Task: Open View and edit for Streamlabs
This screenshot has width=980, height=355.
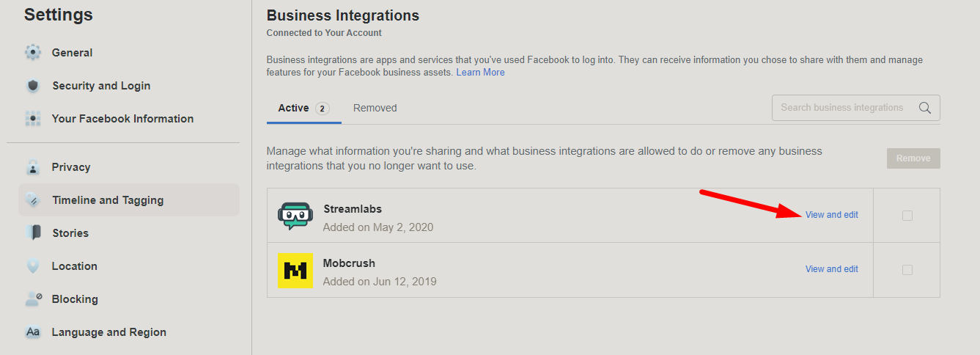Action: (x=831, y=215)
